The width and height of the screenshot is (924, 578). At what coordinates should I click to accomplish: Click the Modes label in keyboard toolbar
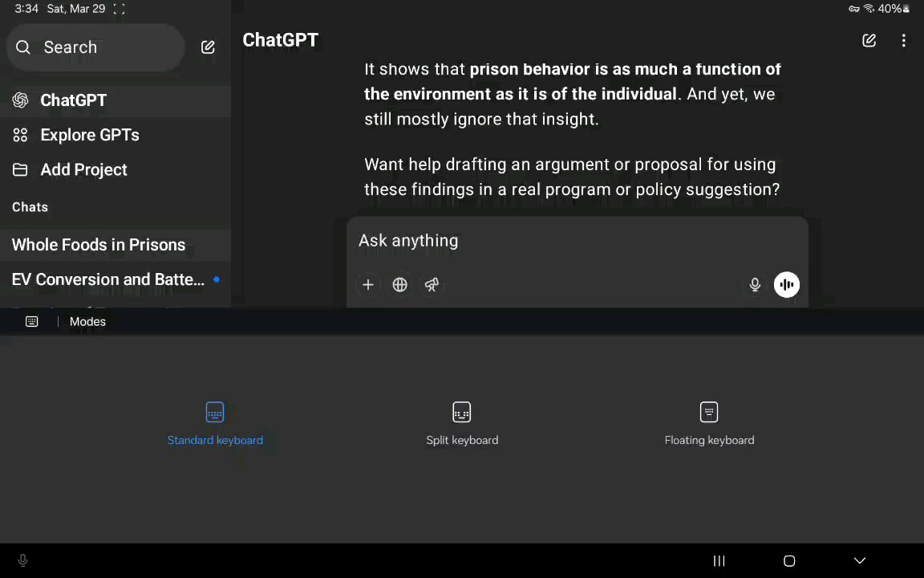click(87, 321)
